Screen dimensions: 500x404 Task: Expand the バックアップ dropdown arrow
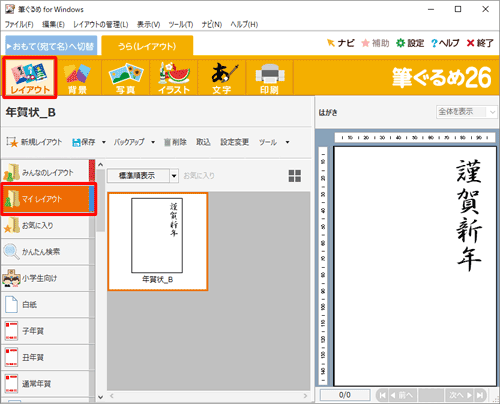(x=153, y=142)
